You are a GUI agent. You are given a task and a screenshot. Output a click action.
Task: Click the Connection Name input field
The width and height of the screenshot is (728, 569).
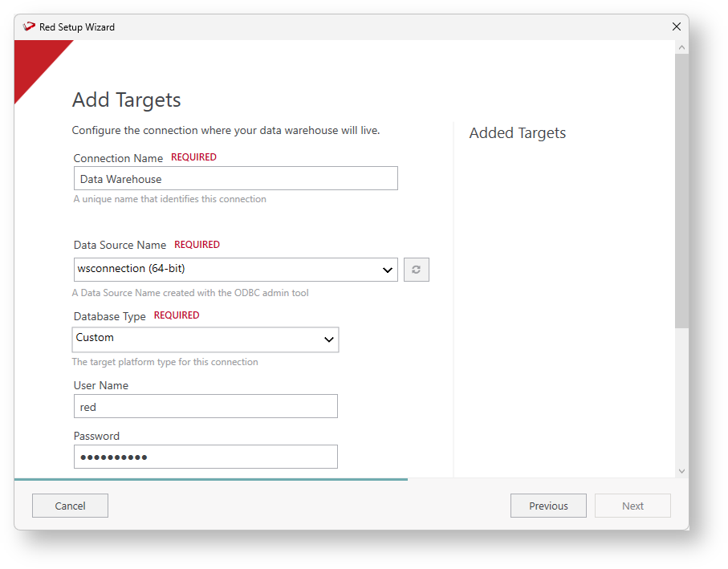235,178
